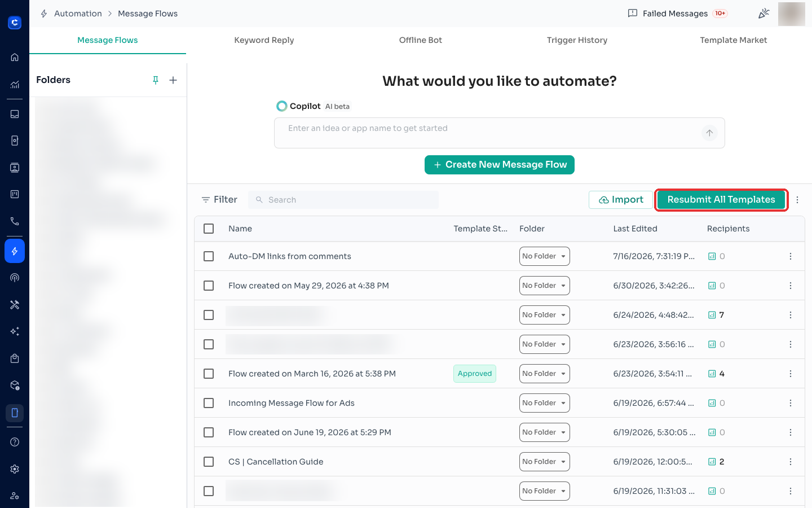Check the Flow created on March 16 row
Image resolution: width=812 pixels, height=508 pixels.
209,374
